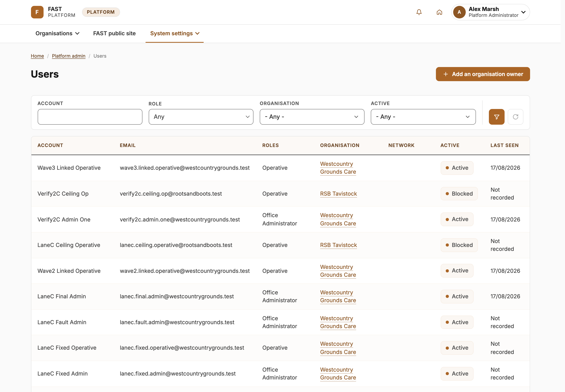The height and width of the screenshot is (392, 565).
Task: Open the FAST public site menu item
Action: point(114,33)
